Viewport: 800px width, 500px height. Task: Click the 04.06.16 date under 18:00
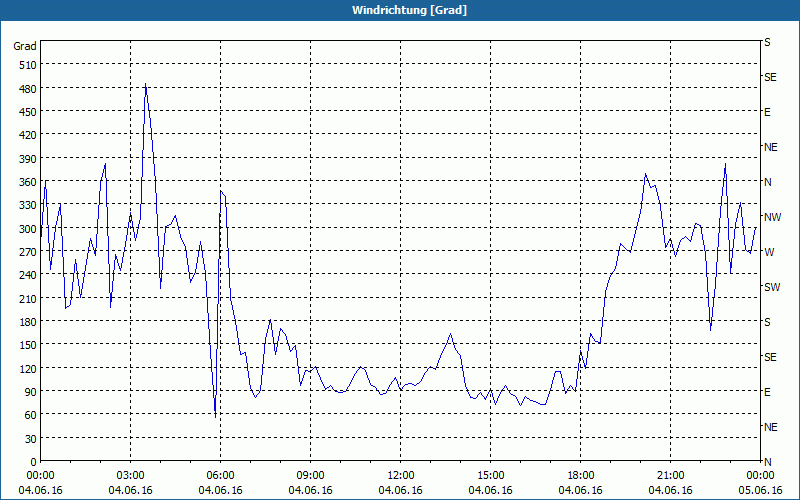[581, 490]
